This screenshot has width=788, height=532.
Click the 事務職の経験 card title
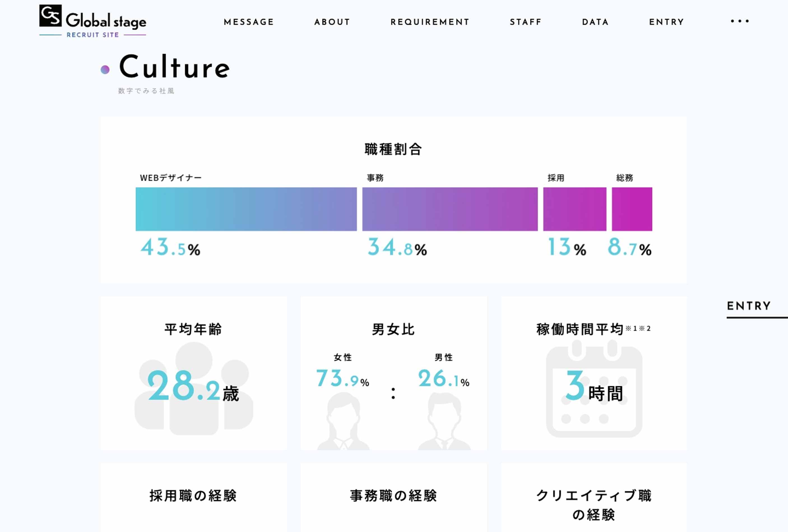pyautogui.click(x=393, y=496)
